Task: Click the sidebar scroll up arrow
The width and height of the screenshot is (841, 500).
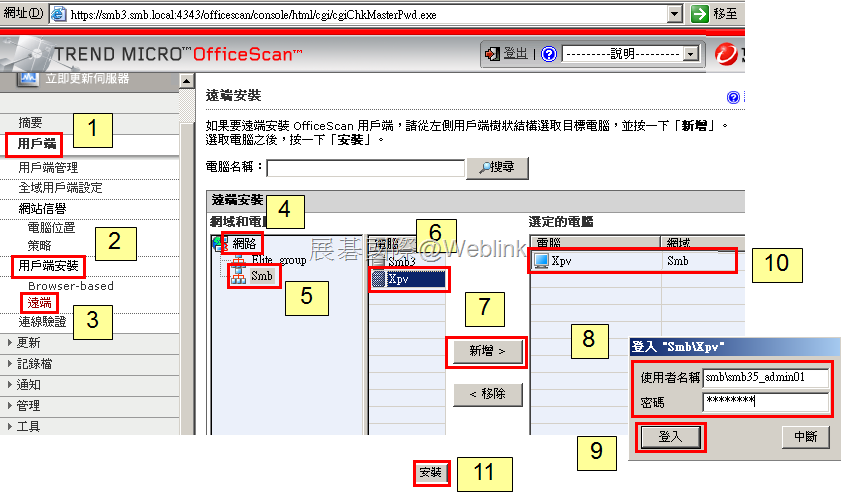Action: [x=187, y=82]
